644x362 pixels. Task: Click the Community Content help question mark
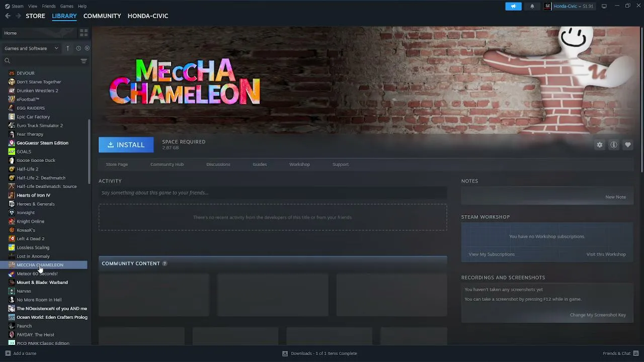(165, 263)
